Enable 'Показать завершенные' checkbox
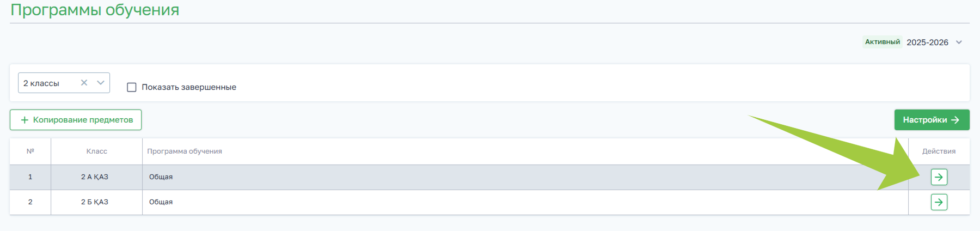 (x=132, y=87)
